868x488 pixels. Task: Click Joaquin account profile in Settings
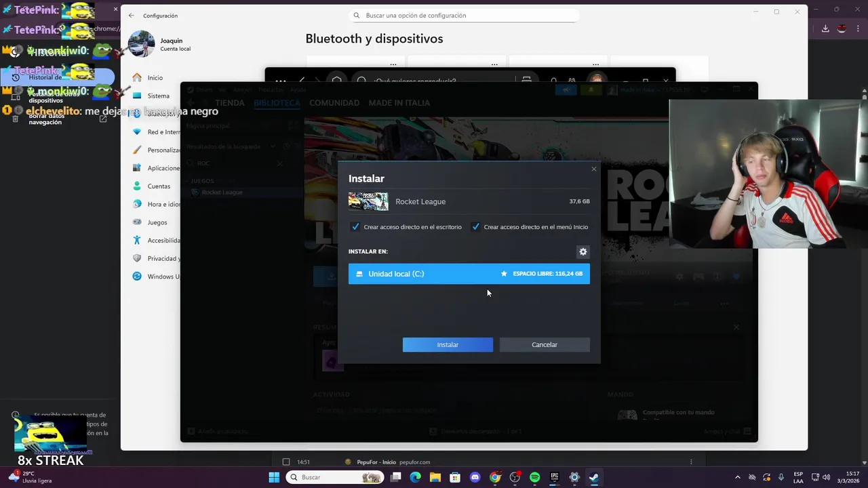160,44
